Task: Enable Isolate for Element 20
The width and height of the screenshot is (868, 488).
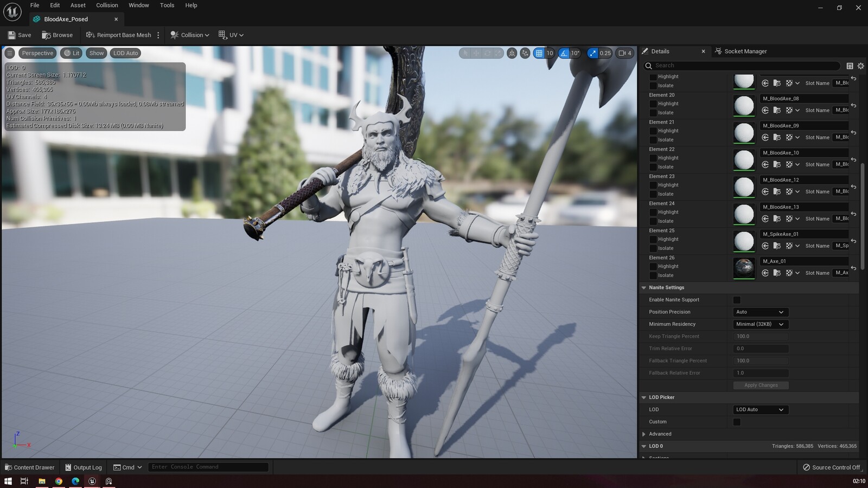Action: pyautogui.click(x=653, y=113)
